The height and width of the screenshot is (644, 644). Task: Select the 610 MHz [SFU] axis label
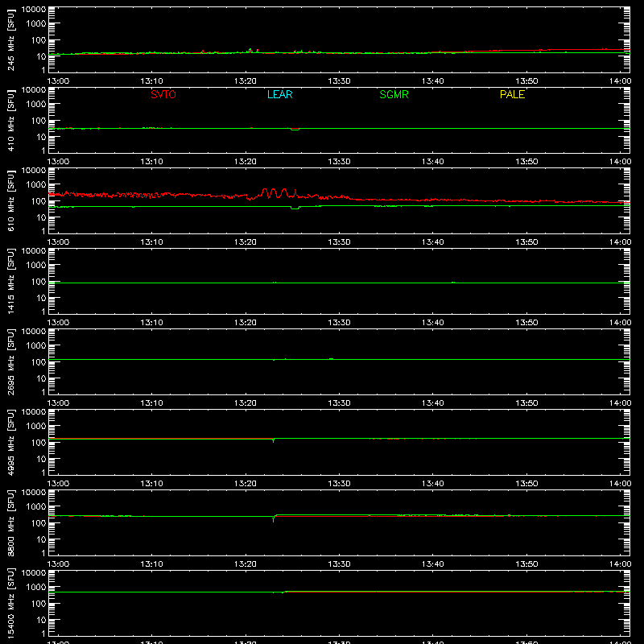click(10, 200)
